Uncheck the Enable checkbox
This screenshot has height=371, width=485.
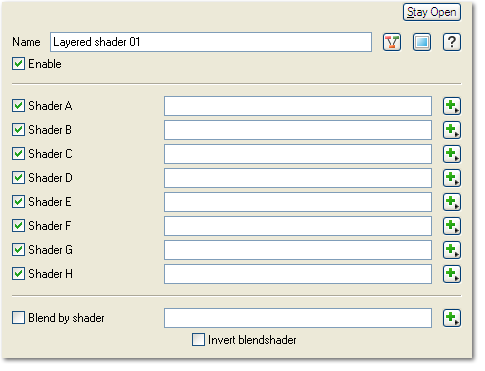[18, 64]
